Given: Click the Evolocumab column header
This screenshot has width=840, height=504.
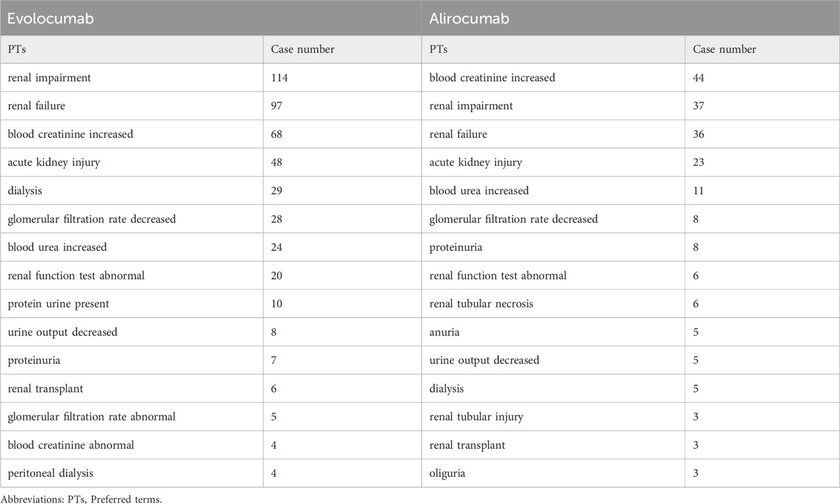Looking at the screenshot, I should point(211,18).
